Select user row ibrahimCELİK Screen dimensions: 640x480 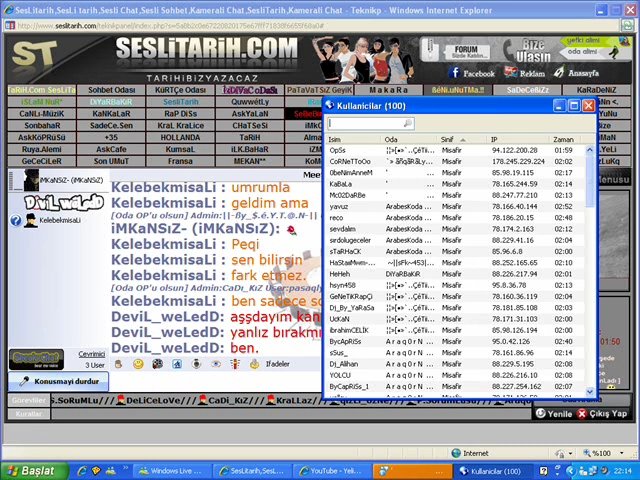click(x=456, y=330)
